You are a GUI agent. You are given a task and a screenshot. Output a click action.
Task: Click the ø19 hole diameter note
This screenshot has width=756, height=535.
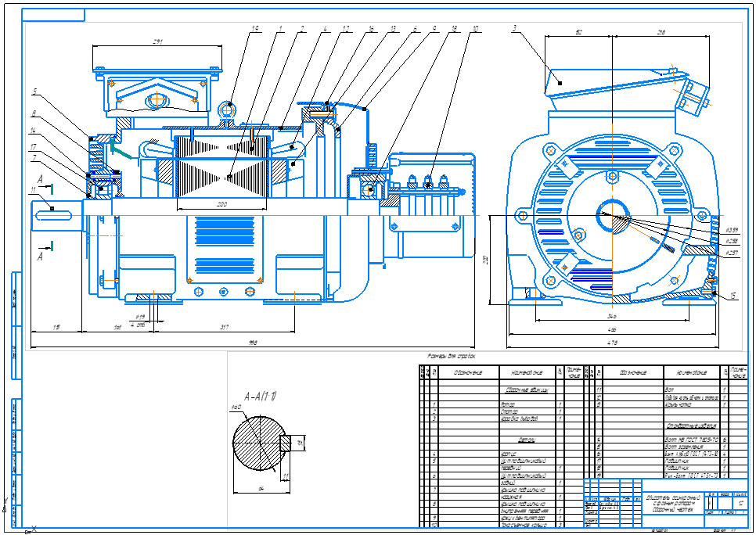[140, 317]
